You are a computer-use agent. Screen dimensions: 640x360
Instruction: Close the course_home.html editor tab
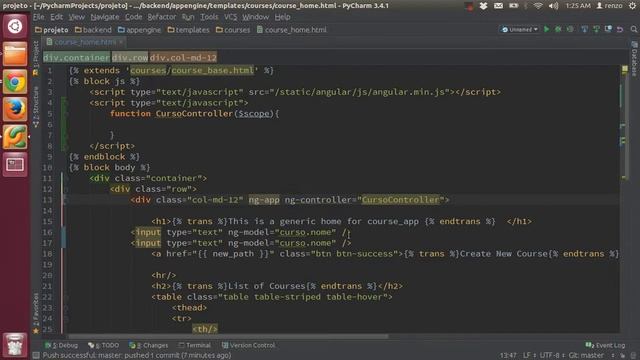[121, 42]
